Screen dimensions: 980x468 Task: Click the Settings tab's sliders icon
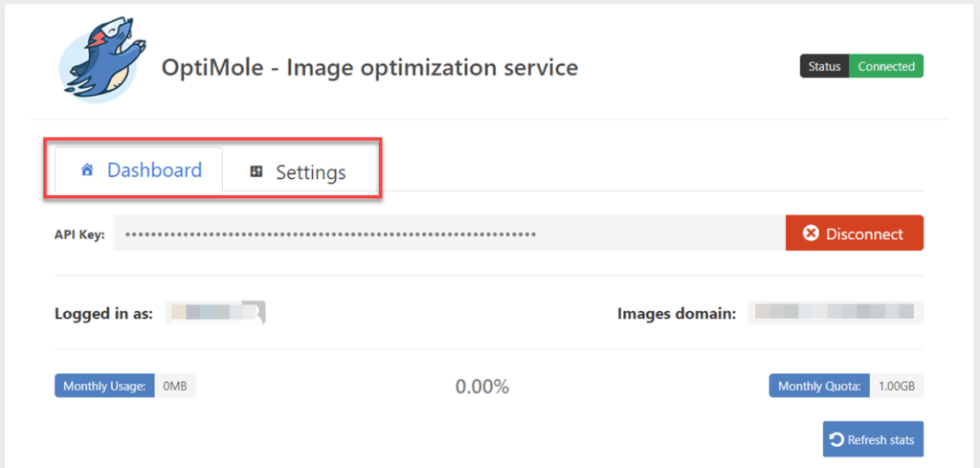(x=256, y=172)
